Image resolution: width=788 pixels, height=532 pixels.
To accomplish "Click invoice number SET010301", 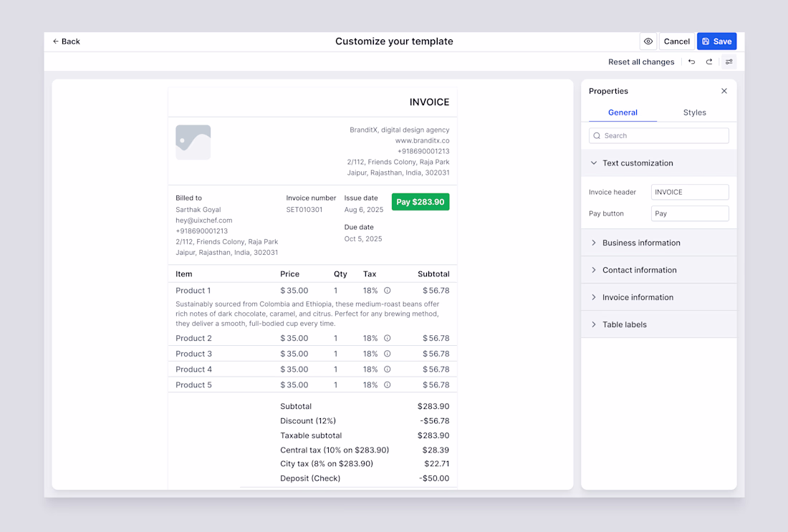I will 304,210.
